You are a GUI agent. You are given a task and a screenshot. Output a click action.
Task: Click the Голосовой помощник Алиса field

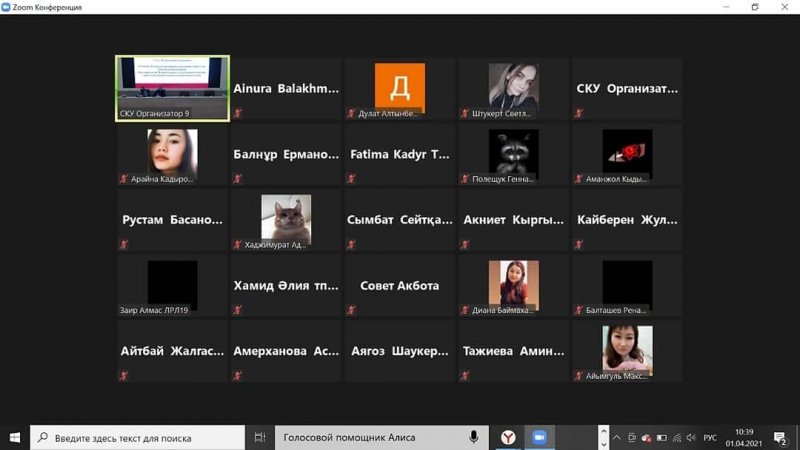[x=370, y=437]
